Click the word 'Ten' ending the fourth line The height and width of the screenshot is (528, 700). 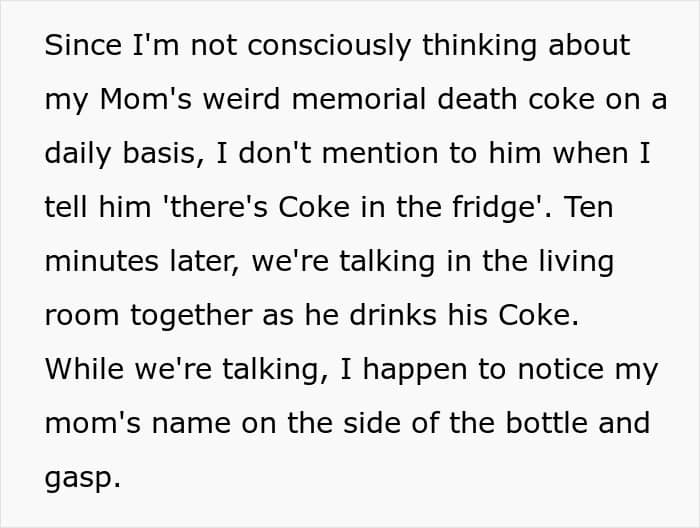click(588, 207)
